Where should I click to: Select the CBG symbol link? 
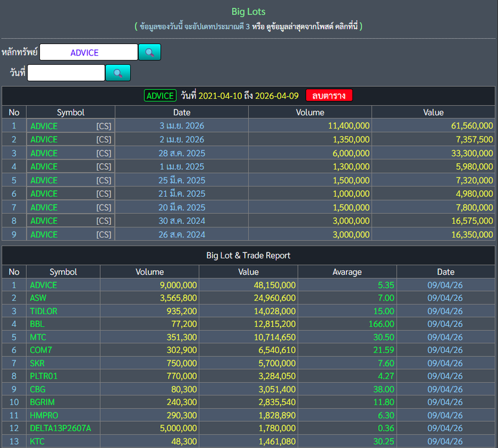37,389
